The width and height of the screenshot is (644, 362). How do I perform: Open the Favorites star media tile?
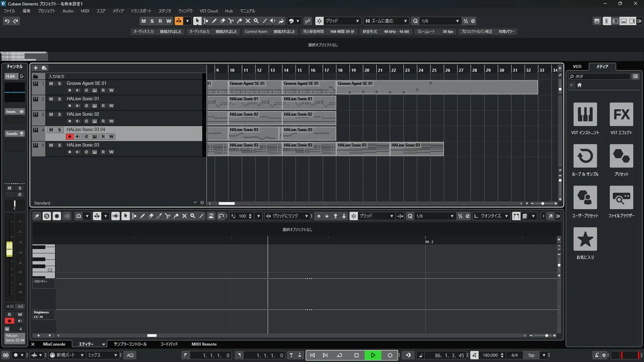click(585, 239)
